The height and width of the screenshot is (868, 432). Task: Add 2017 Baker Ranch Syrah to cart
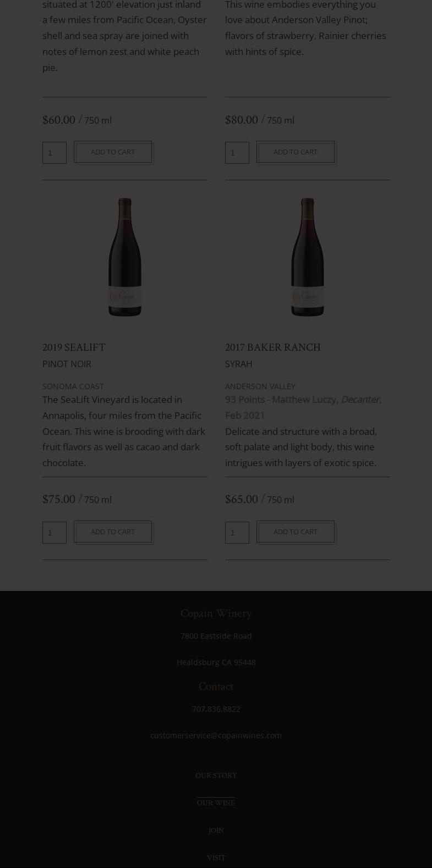point(296,532)
